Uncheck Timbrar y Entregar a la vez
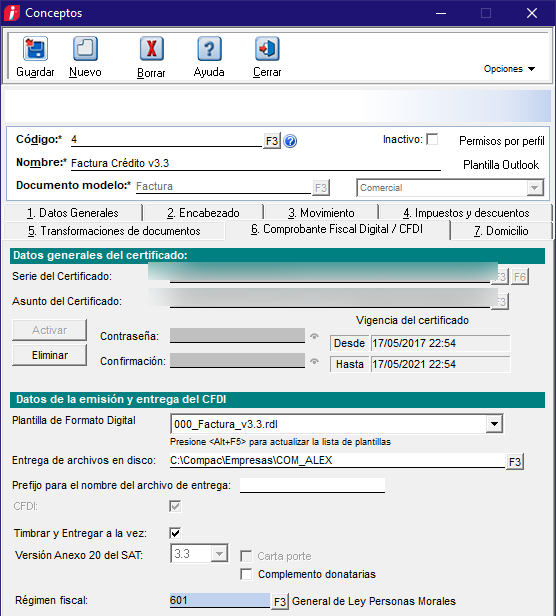Screen dimensions: 556x616 175,533
